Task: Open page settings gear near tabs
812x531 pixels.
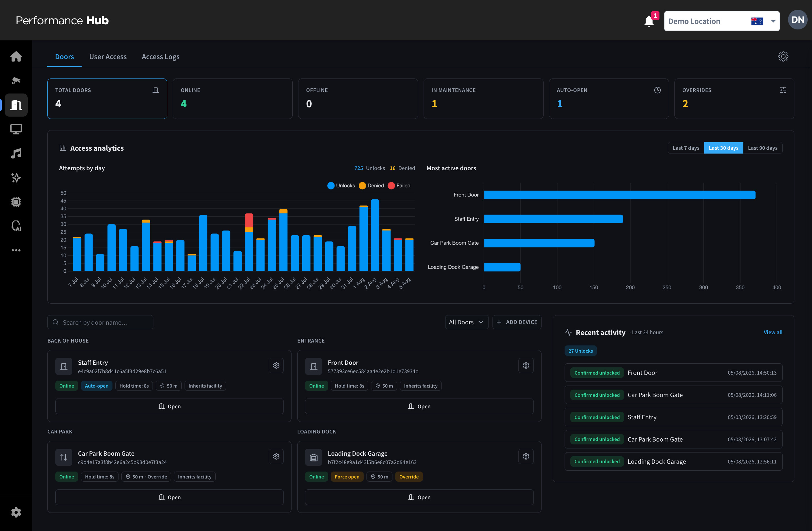Action: 783,56
